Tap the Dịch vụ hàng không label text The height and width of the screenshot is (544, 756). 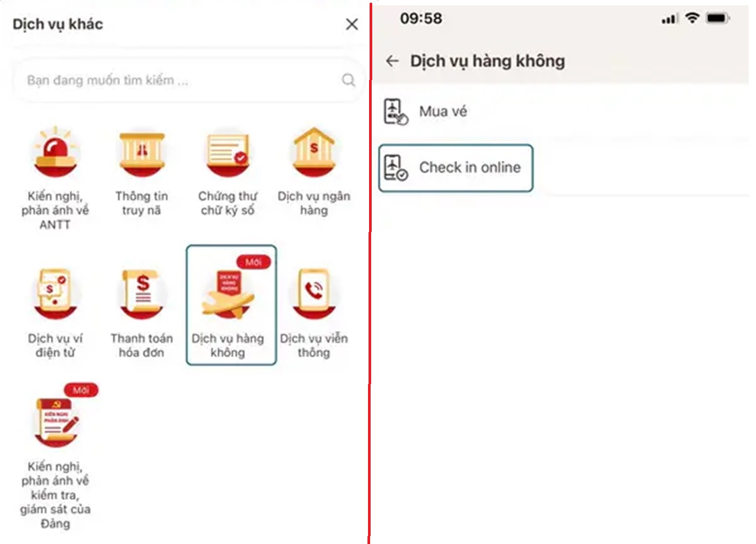pyautogui.click(x=228, y=345)
